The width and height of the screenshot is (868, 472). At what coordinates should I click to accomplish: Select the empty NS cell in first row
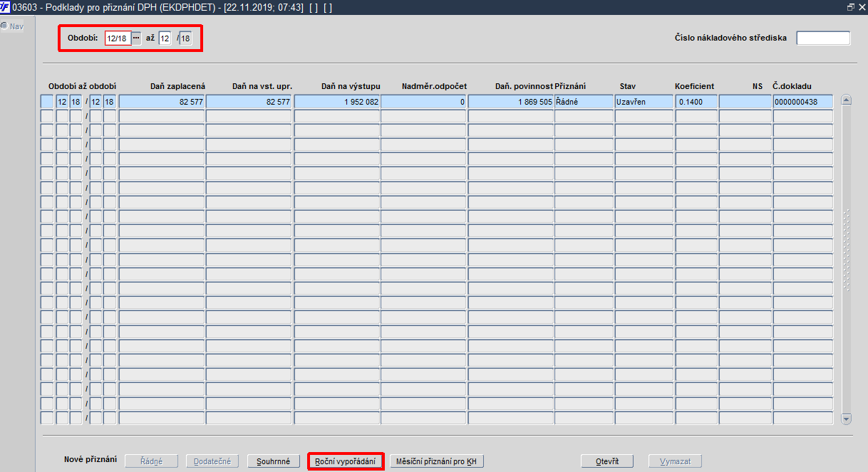tap(745, 102)
